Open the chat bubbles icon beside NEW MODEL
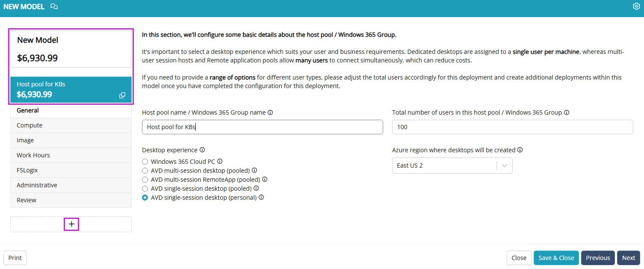Screen dimensions: 644x269 click(x=54, y=6)
